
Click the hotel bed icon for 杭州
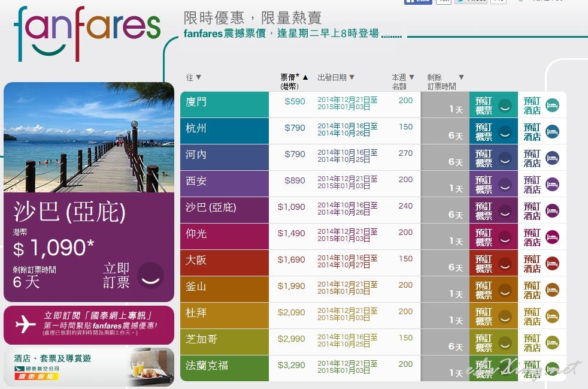(x=552, y=132)
